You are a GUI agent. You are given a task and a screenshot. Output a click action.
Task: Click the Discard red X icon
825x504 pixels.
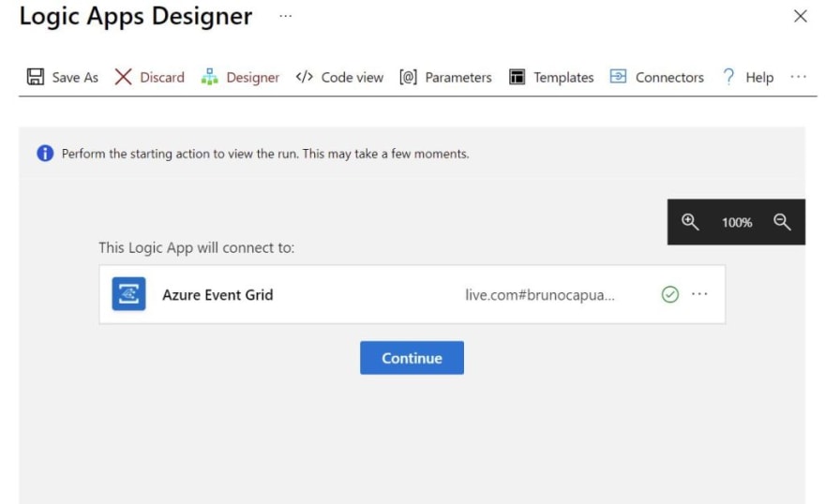[x=123, y=77]
